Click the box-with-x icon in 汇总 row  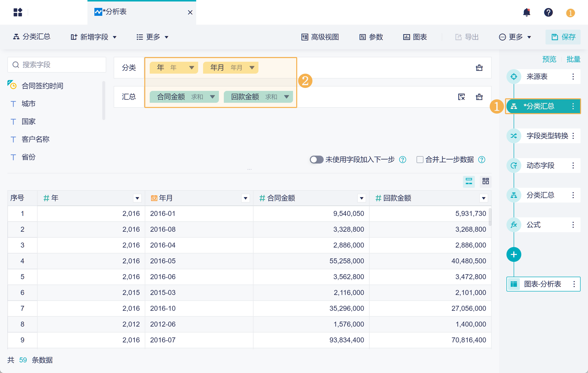(461, 97)
